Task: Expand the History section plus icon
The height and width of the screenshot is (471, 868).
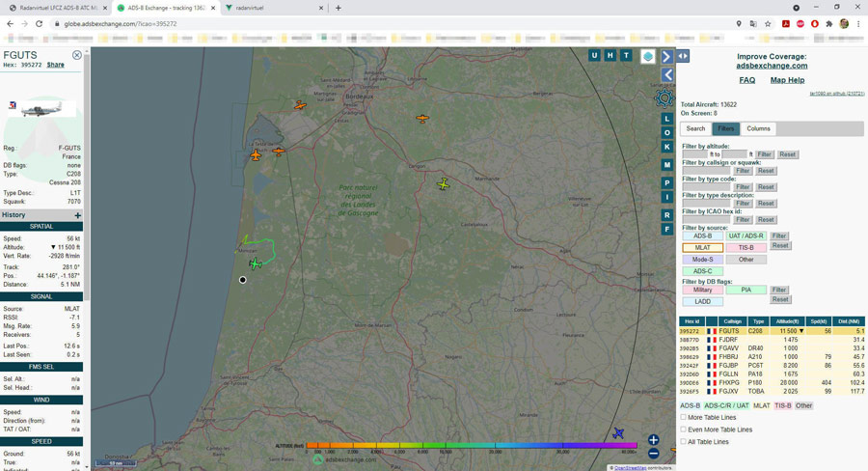Action: 77,215
